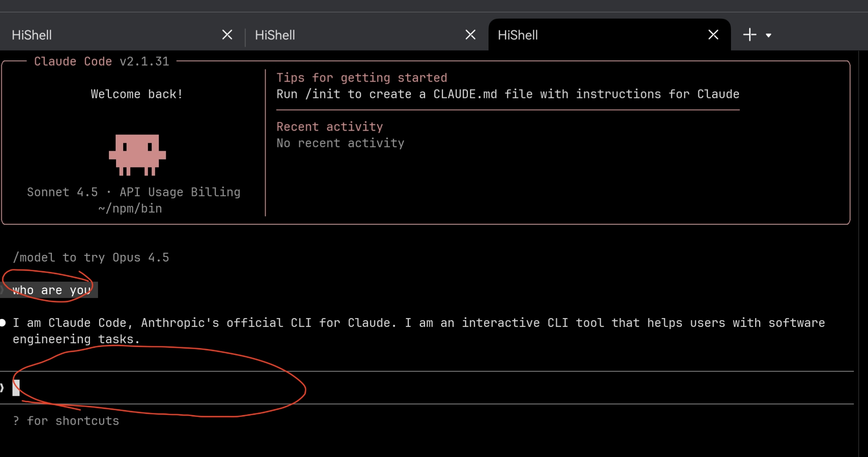Click '/model to try Opus 4.5' hint

[91, 257]
